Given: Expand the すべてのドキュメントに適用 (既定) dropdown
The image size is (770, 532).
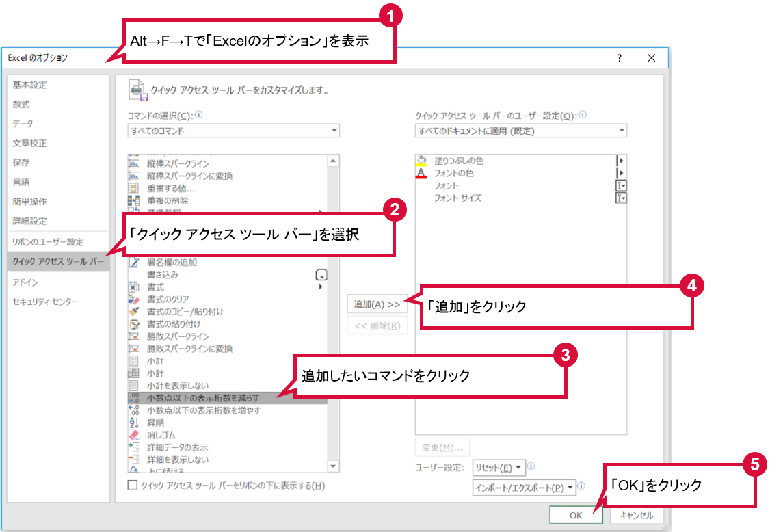Looking at the screenshot, I should point(520,131).
